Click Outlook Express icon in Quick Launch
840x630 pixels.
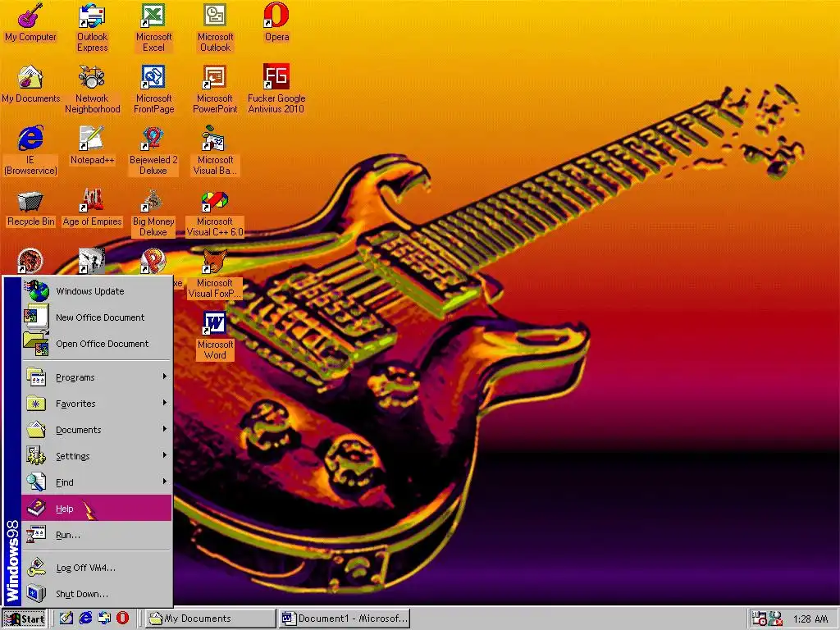click(104, 618)
